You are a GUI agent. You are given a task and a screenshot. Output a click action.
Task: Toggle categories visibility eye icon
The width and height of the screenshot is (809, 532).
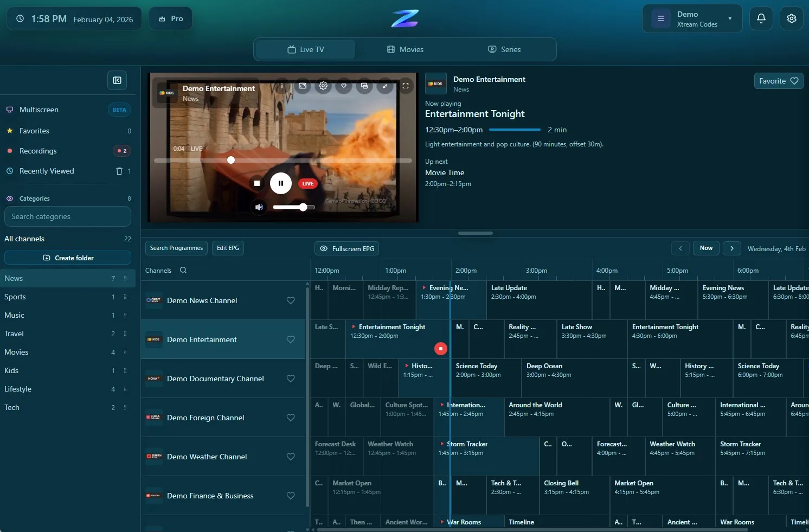click(x=10, y=198)
